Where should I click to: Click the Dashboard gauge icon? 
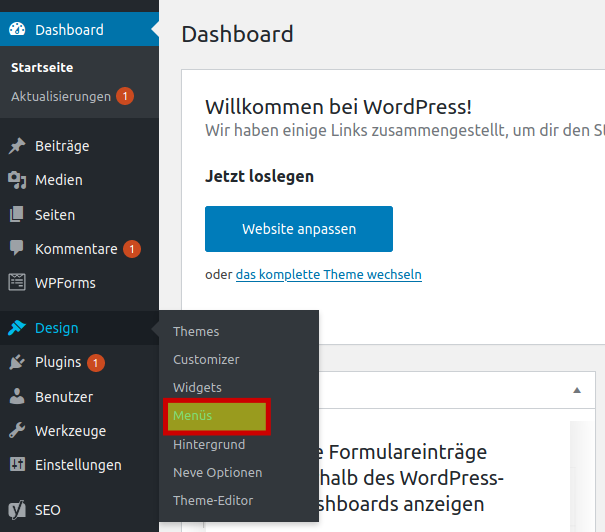(x=17, y=29)
